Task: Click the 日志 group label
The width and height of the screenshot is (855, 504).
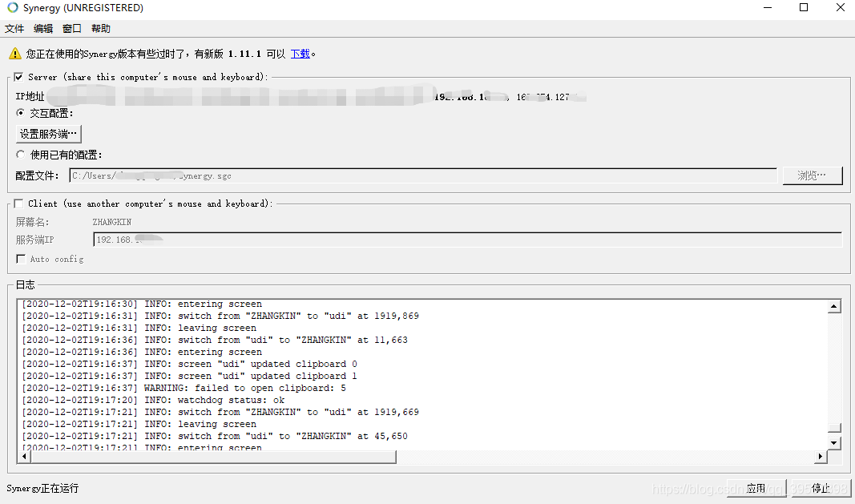Action: (25, 284)
